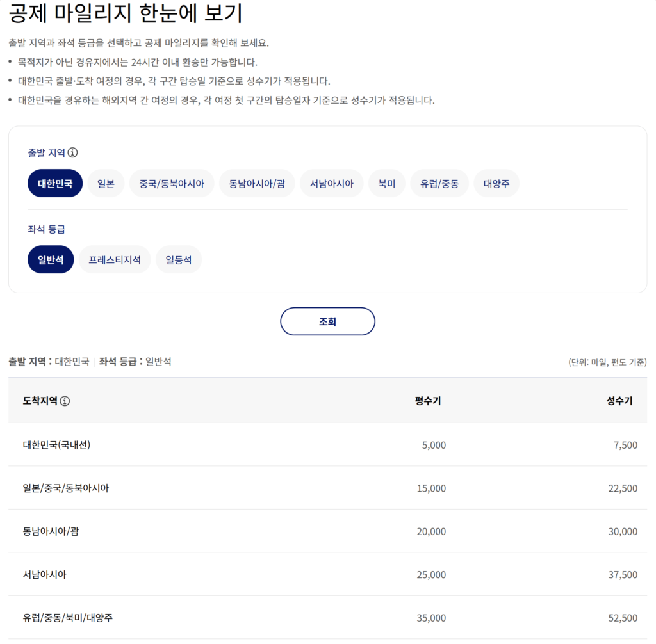The height and width of the screenshot is (644, 656).
Task: Select 대한민국 departure region
Action: [x=55, y=183]
